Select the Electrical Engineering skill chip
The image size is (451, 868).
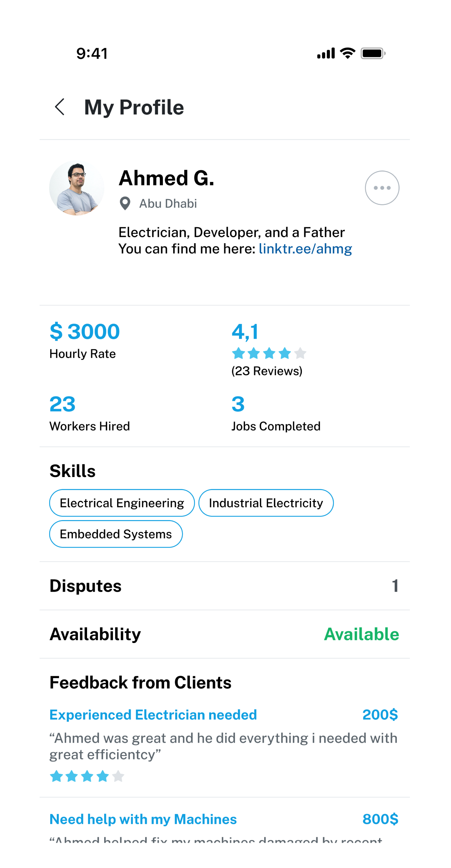tap(122, 503)
